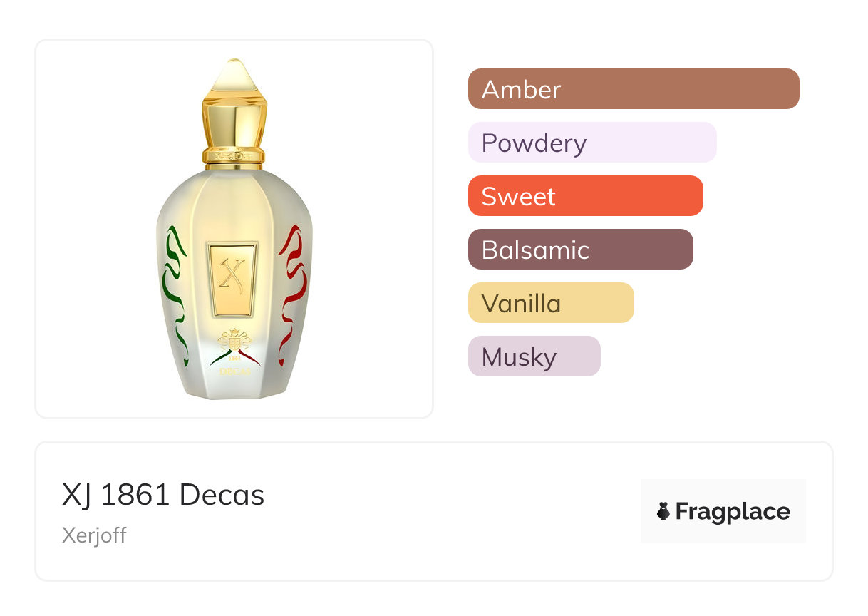Image resolution: width=868 pixels, height=616 pixels.
Task: Select the Powdery accord bar
Action: pos(591,143)
